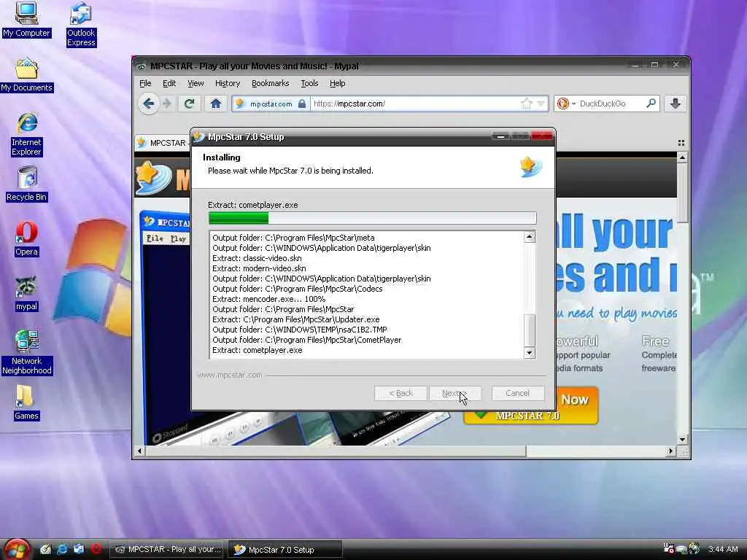The image size is (747, 560).
Task: Click horizontal scrollbar right arrow in browser
Action: [x=671, y=451]
